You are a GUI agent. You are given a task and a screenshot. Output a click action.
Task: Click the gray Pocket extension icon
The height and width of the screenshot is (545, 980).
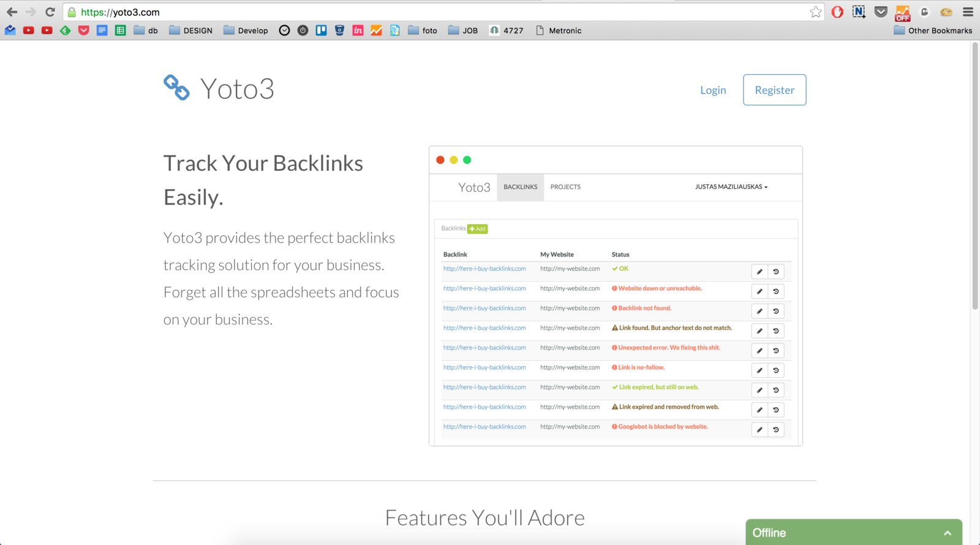pos(881,12)
